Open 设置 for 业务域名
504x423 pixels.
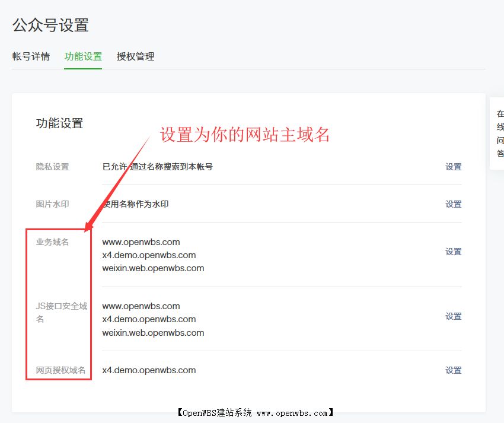tap(453, 252)
